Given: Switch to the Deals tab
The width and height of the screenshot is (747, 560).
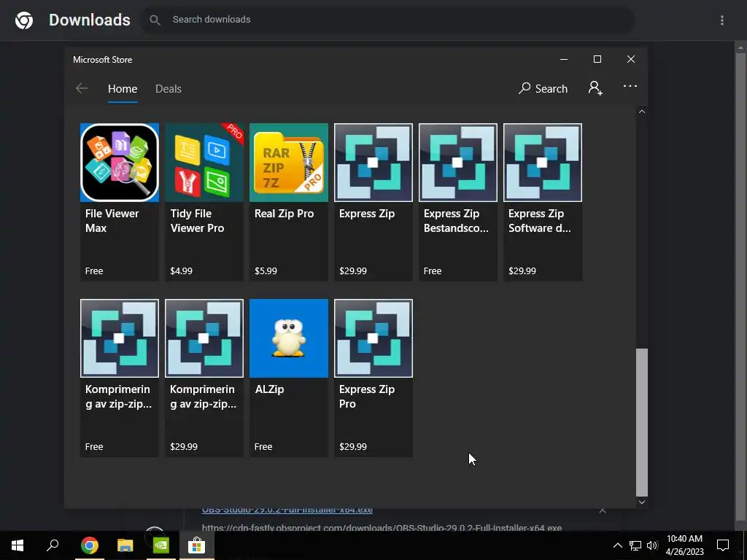Looking at the screenshot, I should [169, 88].
